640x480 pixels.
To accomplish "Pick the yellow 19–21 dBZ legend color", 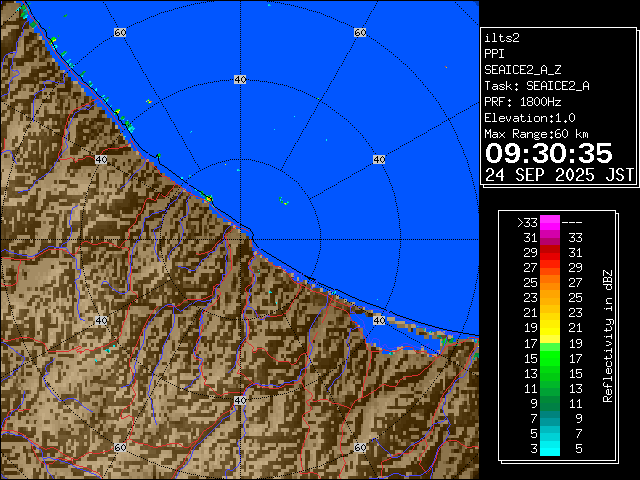I will click(549, 327).
